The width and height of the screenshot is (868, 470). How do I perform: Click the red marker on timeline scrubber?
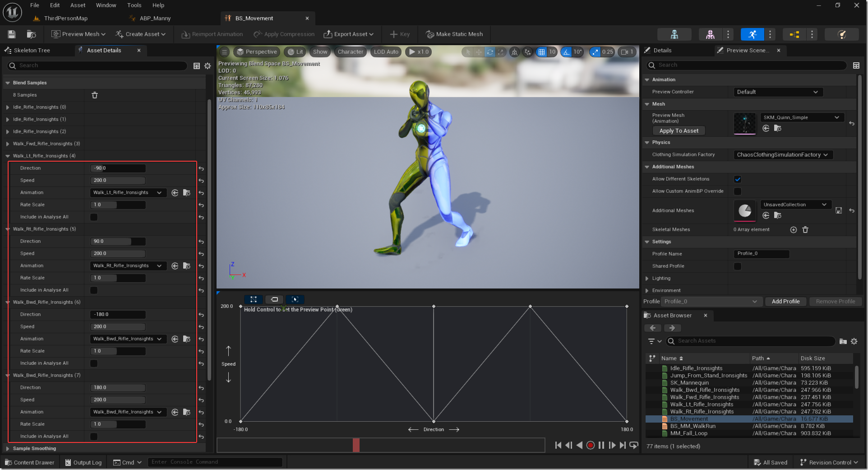356,445
